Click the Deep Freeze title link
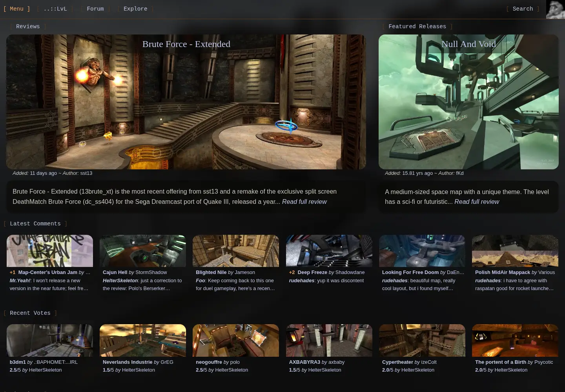This screenshot has height=392, width=565. (312, 272)
